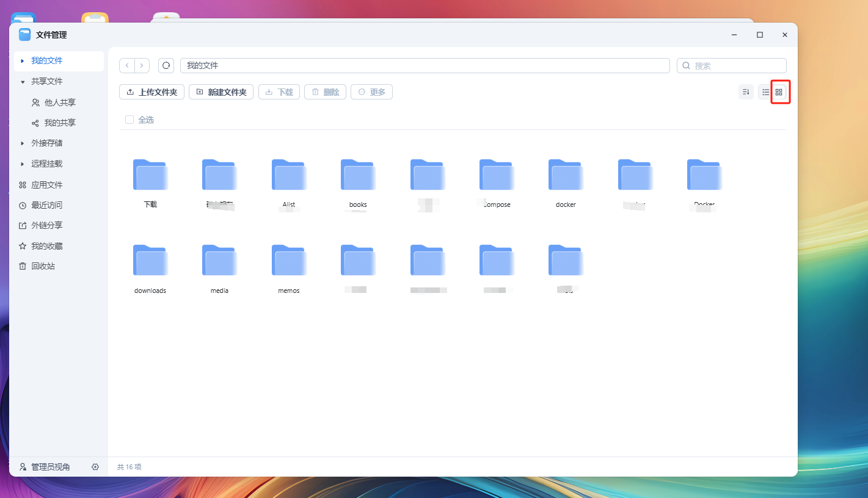Open file manager settings gear
The image size is (868, 498).
tap(95, 467)
